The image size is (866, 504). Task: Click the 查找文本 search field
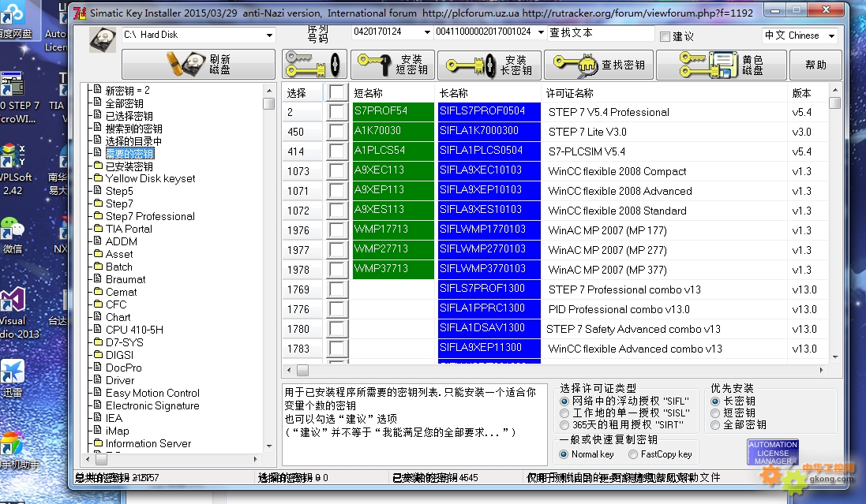click(601, 33)
